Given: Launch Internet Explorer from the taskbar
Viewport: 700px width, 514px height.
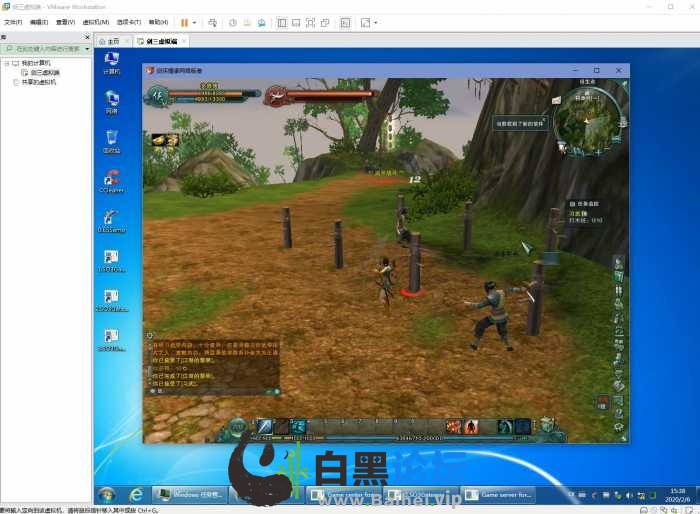Looking at the screenshot, I should pos(136,494).
